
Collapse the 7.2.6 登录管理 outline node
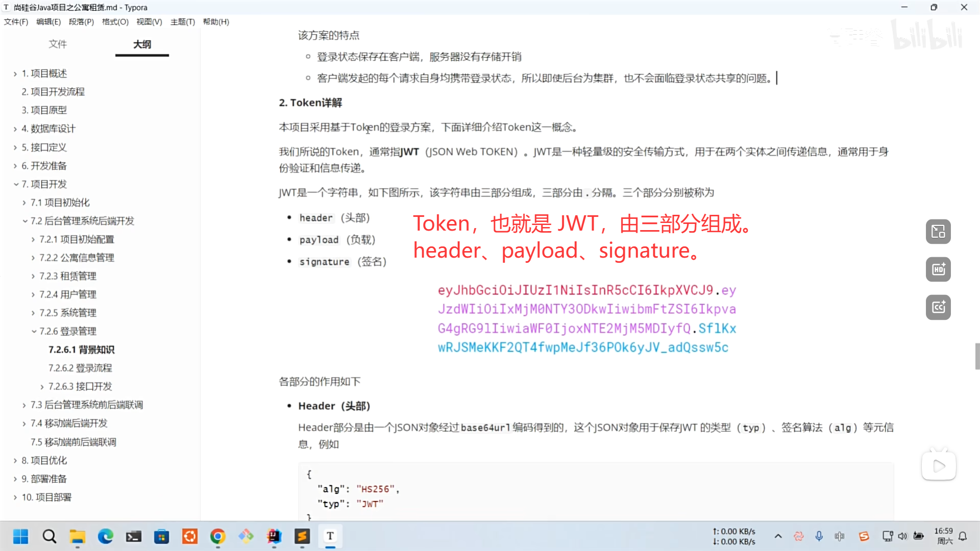click(34, 332)
